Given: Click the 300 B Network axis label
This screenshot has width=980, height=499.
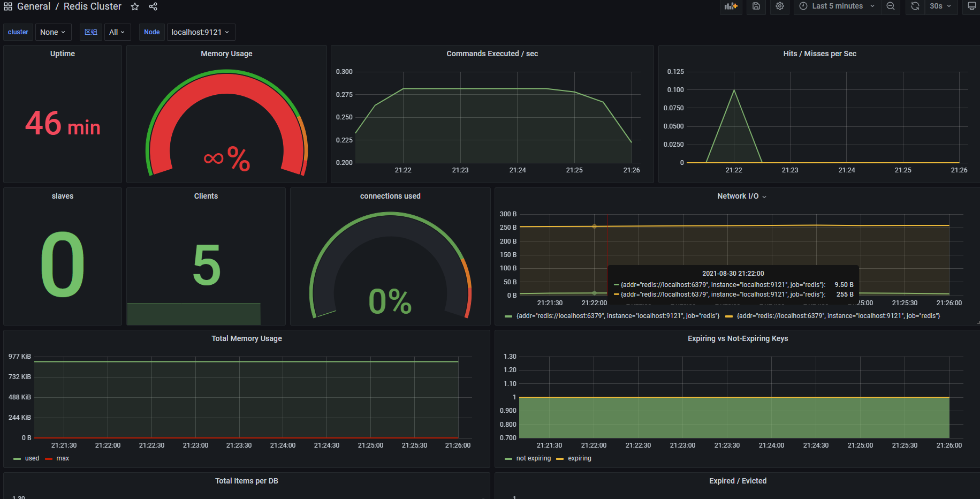Looking at the screenshot, I should (508, 214).
